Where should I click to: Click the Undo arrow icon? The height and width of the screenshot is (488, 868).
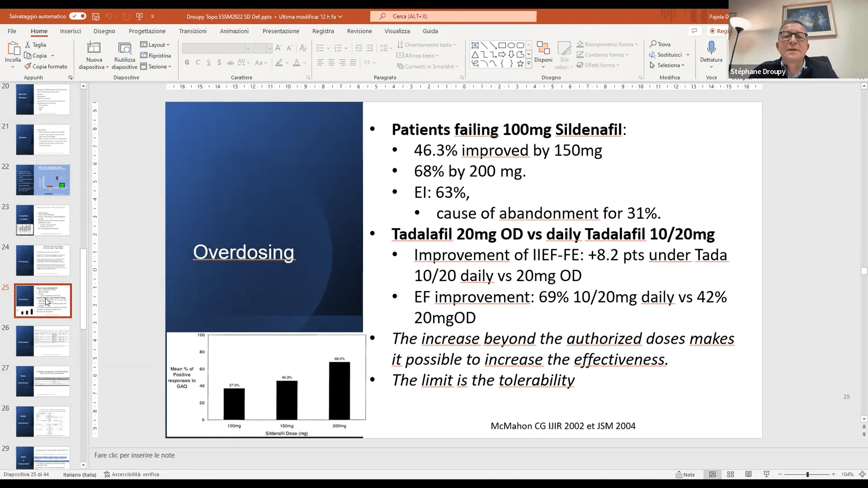point(108,16)
